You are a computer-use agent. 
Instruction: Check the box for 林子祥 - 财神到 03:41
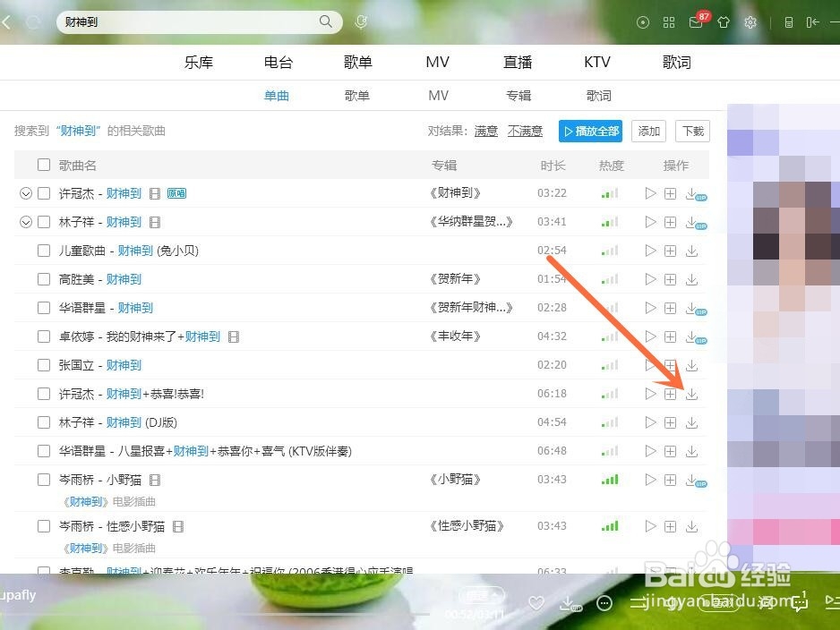click(x=44, y=222)
